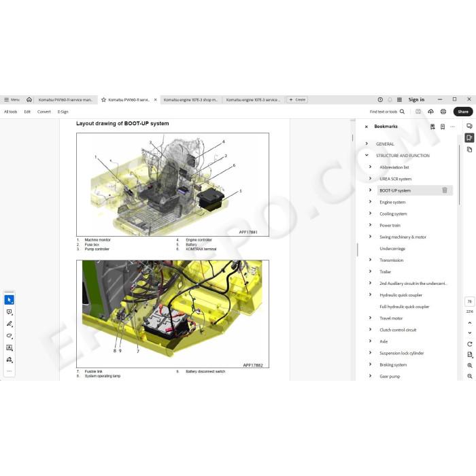Choose the Add comment tool
The image size is (476, 476).
(x=9, y=311)
